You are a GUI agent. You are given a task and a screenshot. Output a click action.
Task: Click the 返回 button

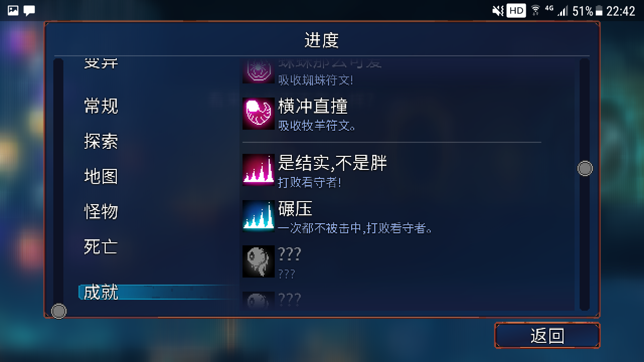(547, 335)
